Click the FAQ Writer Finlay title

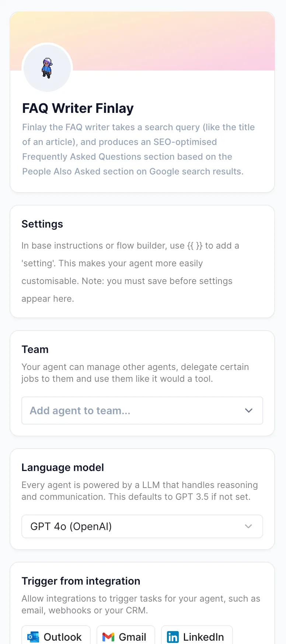[78, 108]
